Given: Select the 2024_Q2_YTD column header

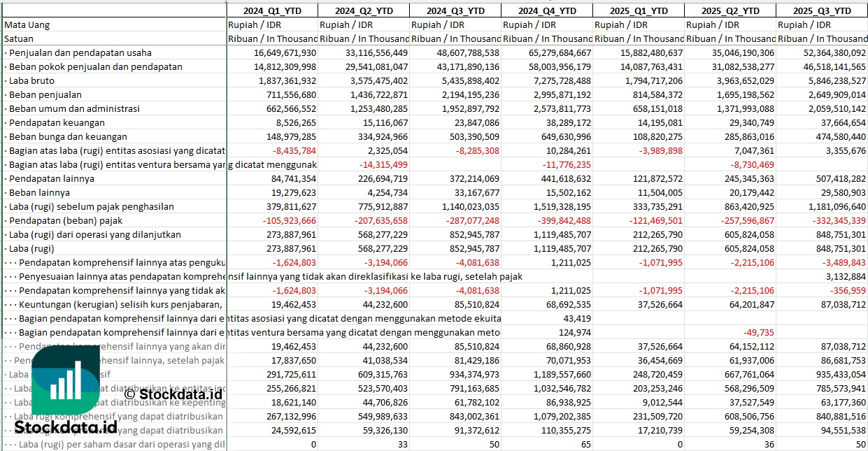Looking at the screenshot, I should [x=364, y=10].
